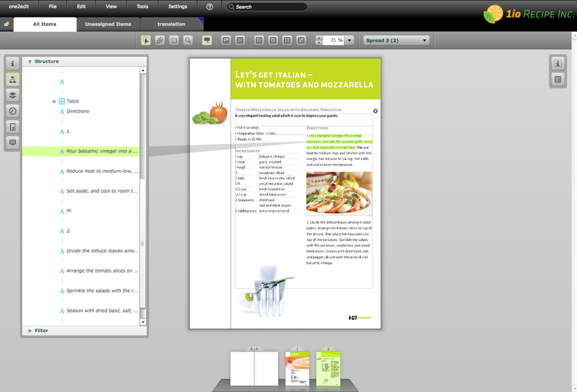This screenshot has width=577, height=392.
Task: Select the magnifier zoom tool
Action: (188, 40)
